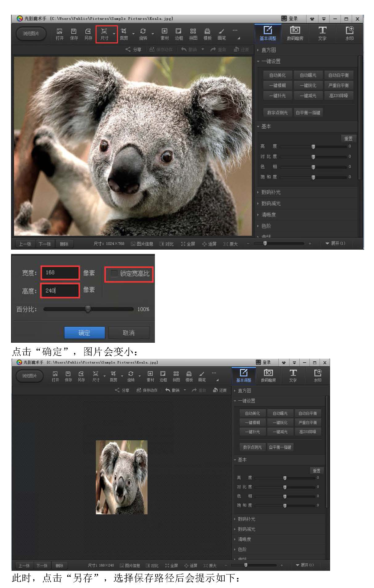Viewport: 374px width, 588px height.
Task: Click 登录 in the 1024×768 window title bar
Action: [x=290, y=19]
